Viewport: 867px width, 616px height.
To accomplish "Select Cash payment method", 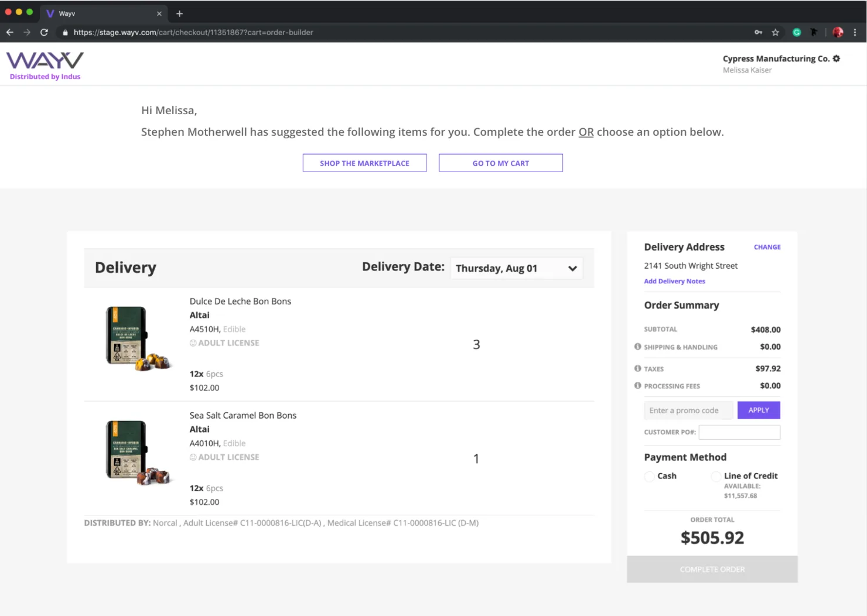I will (x=649, y=476).
